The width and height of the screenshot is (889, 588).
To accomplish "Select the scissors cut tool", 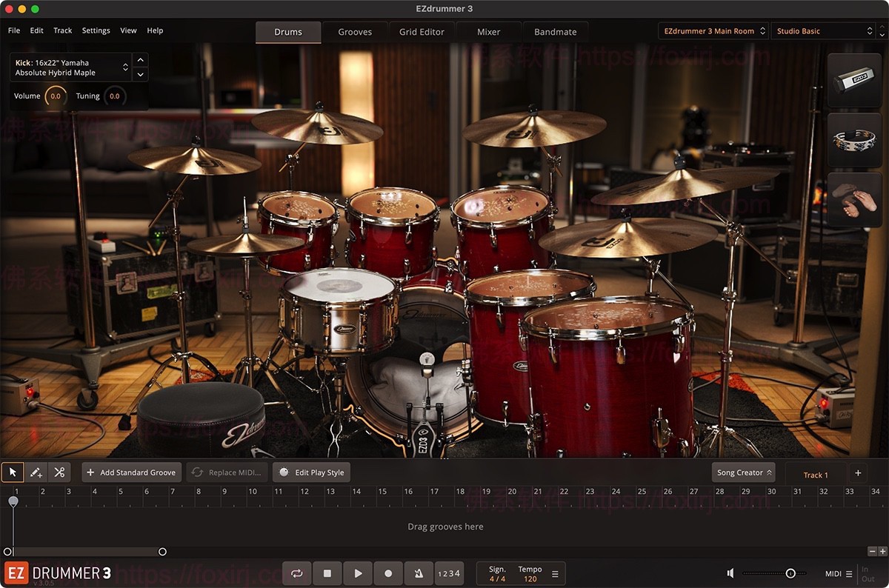I will 59,472.
